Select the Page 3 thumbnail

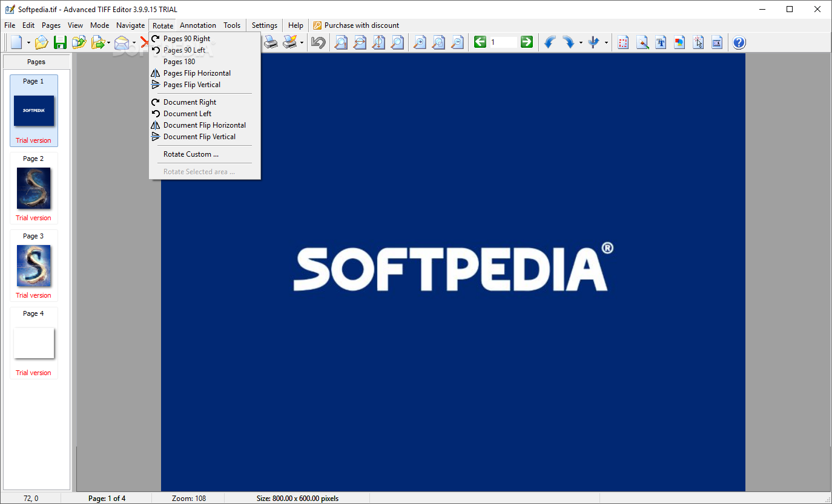pyautogui.click(x=34, y=266)
